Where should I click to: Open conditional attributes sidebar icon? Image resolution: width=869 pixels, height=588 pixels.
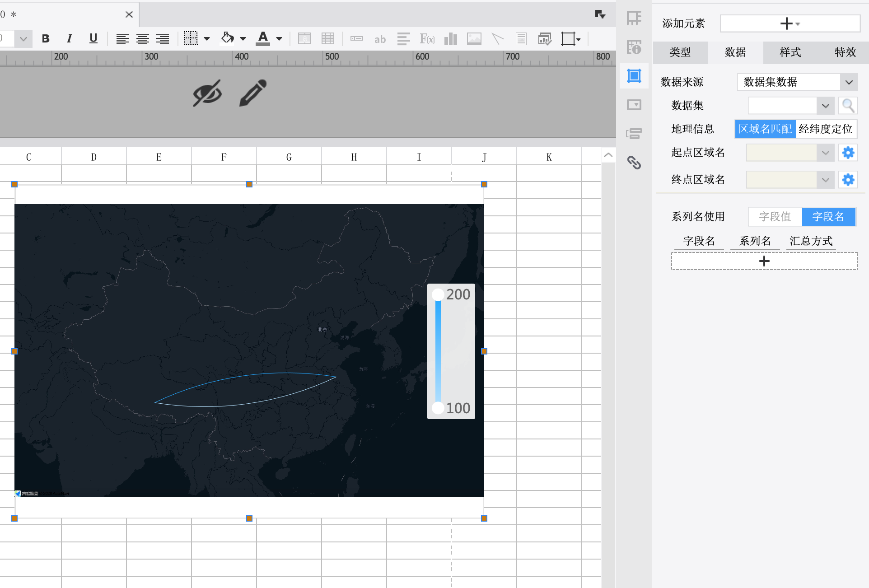pyautogui.click(x=634, y=134)
